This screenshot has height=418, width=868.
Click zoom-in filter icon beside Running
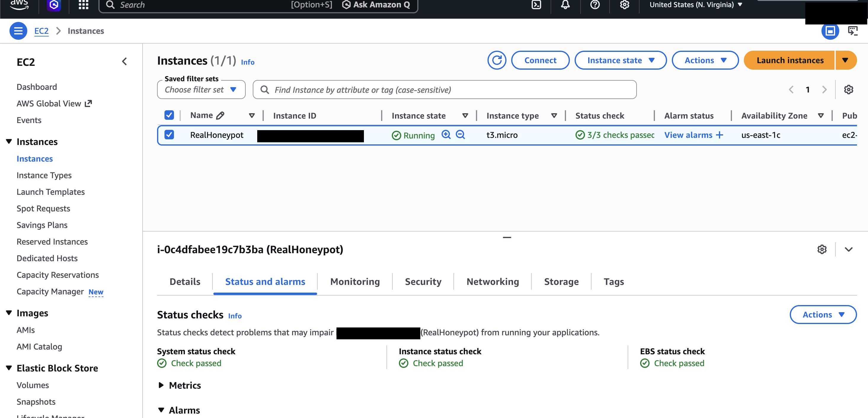(x=446, y=135)
